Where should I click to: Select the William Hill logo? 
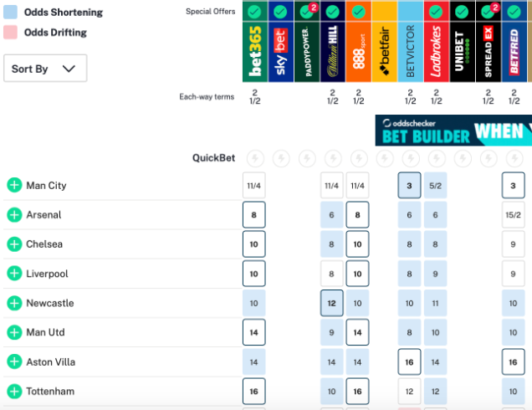coord(332,52)
